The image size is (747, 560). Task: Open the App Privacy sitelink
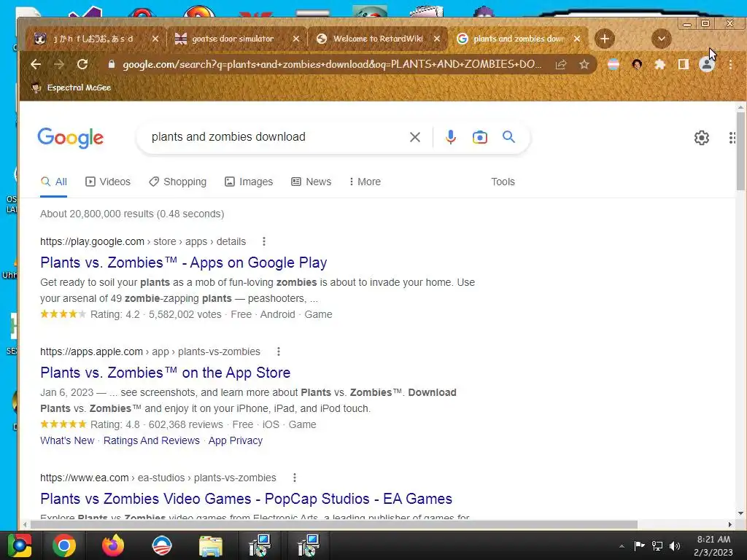[236, 440]
